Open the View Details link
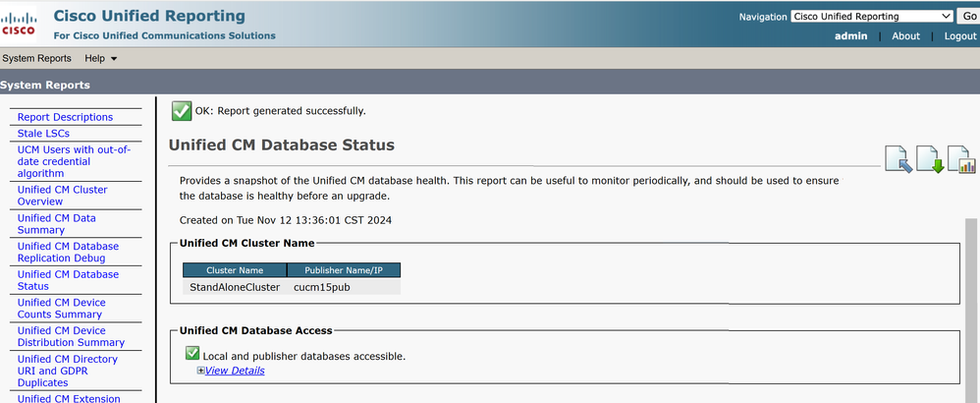Viewport: 980px width, 403px height. [x=235, y=371]
